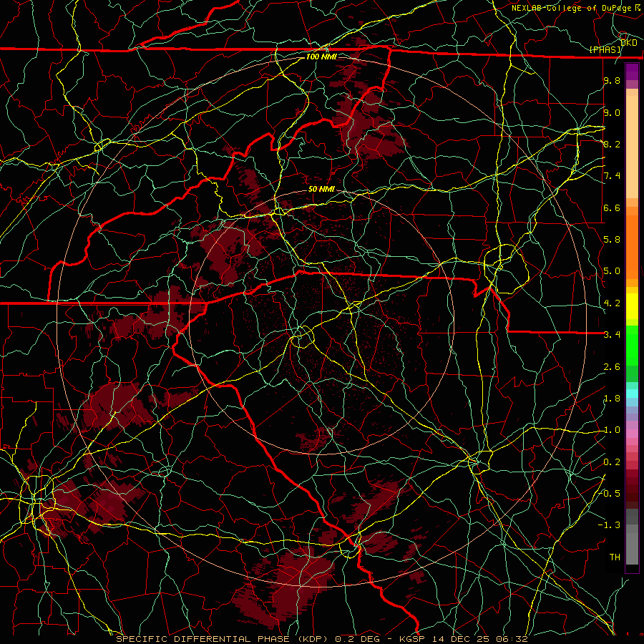
Task: Click the 100 NMI range ring label
Action: [321, 57]
